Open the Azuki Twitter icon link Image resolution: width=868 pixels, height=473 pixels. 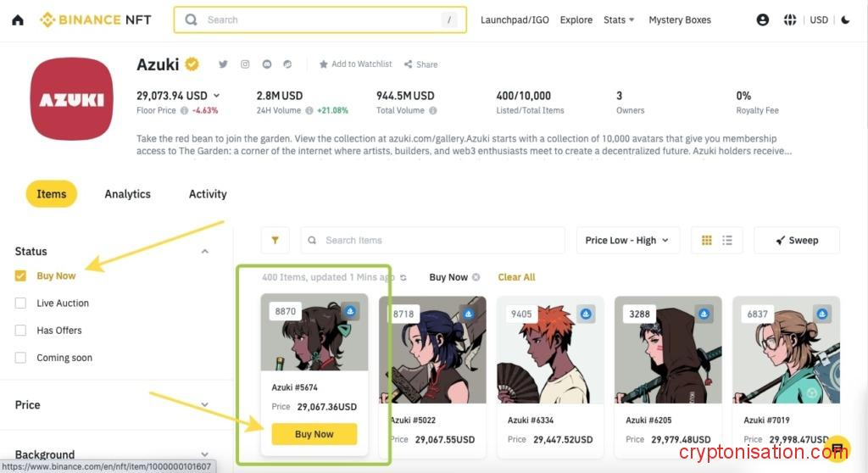(x=224, y=64)
